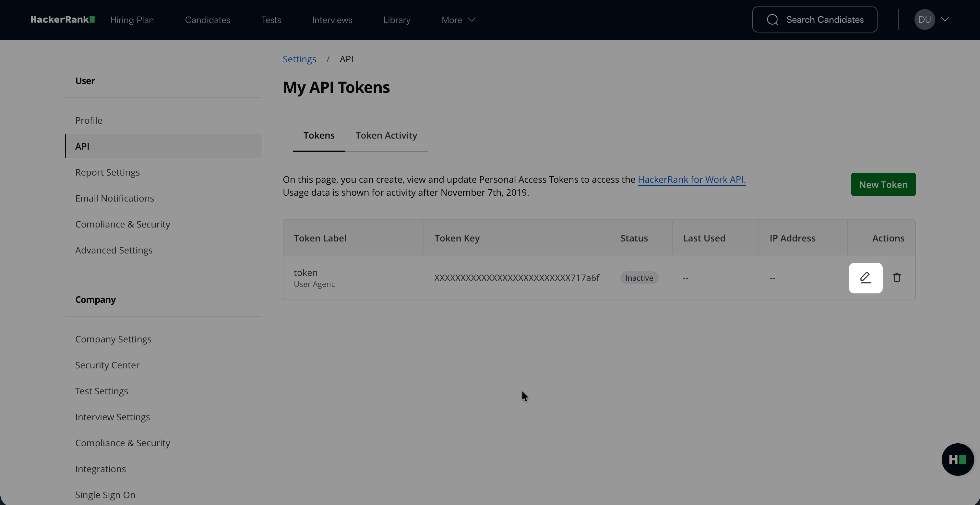Viewport: 980px width, 505px height.
Task: Open the account dropdown chevron
Action: [945, 19]
